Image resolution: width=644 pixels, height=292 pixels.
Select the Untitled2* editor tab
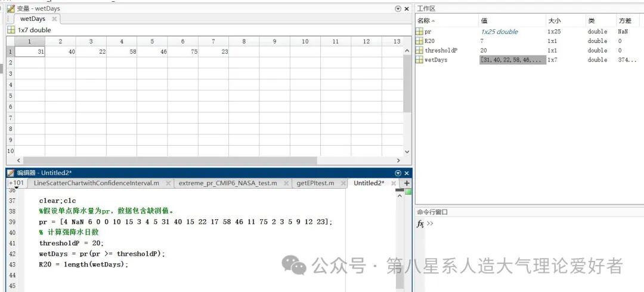point(369,183)
